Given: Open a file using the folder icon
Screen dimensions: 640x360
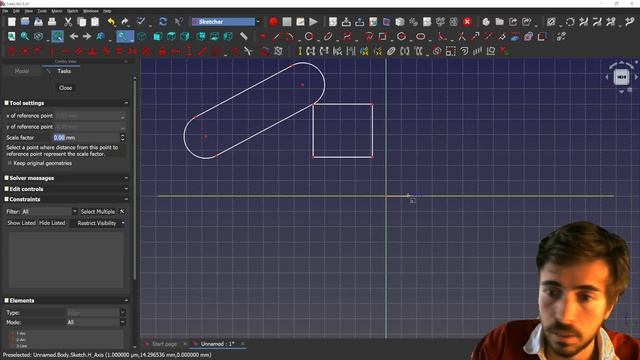Looking at the screenshot, I should coord(25,22).
